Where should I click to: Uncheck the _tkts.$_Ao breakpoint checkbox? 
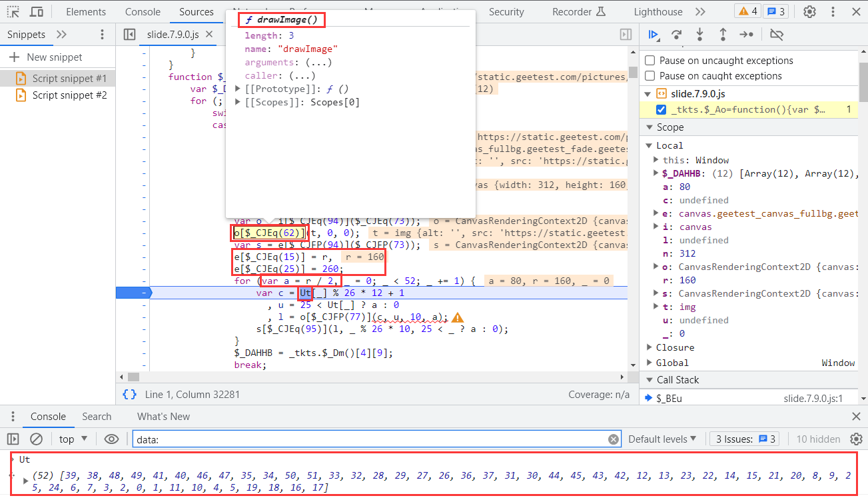click(x=661, y=109)
